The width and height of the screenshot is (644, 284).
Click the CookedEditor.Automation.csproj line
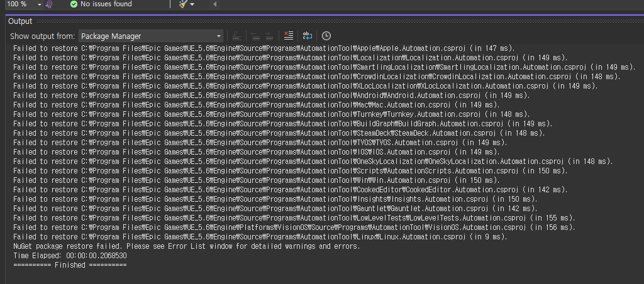(x=291, y=190)
